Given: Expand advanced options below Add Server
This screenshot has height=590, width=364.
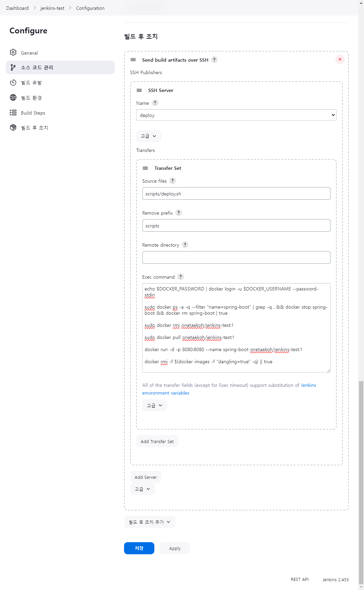Looking at the screenshot, I should pos(142,489).
